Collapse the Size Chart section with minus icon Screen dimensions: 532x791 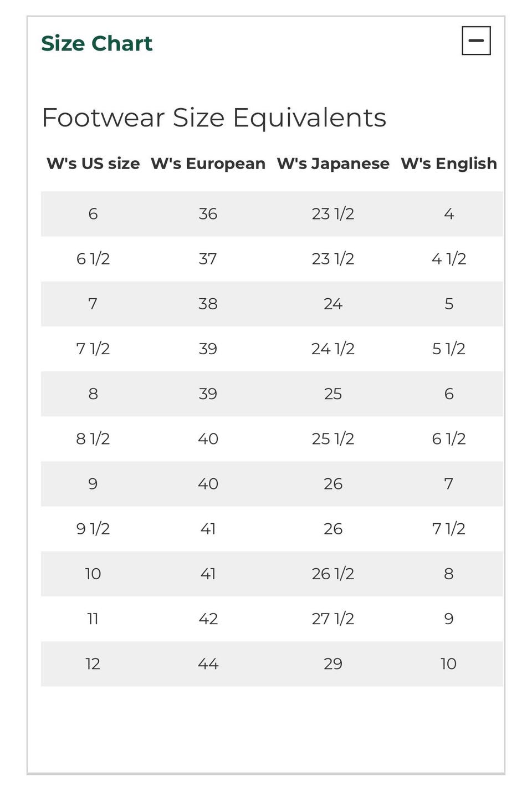476,40
